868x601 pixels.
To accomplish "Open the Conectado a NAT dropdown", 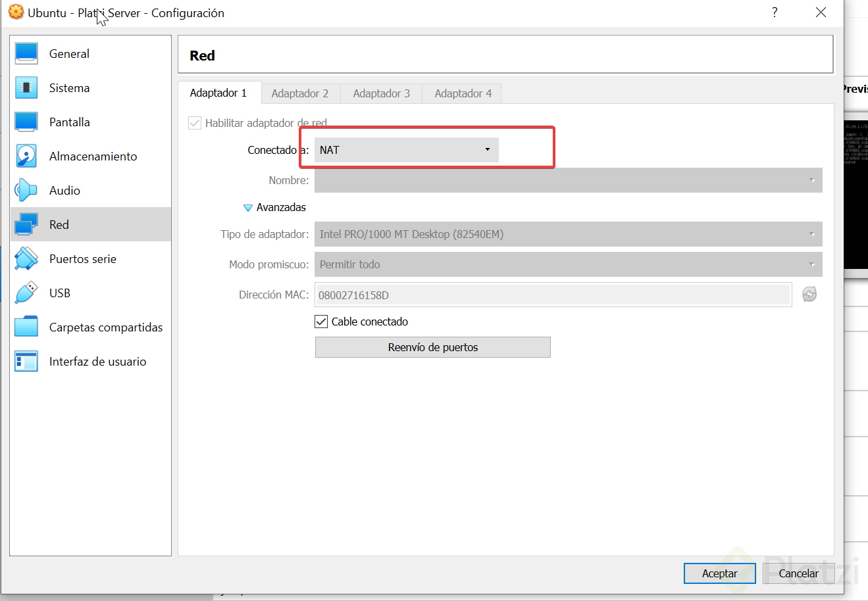I will pyautogui.click(x=406, y=150).
